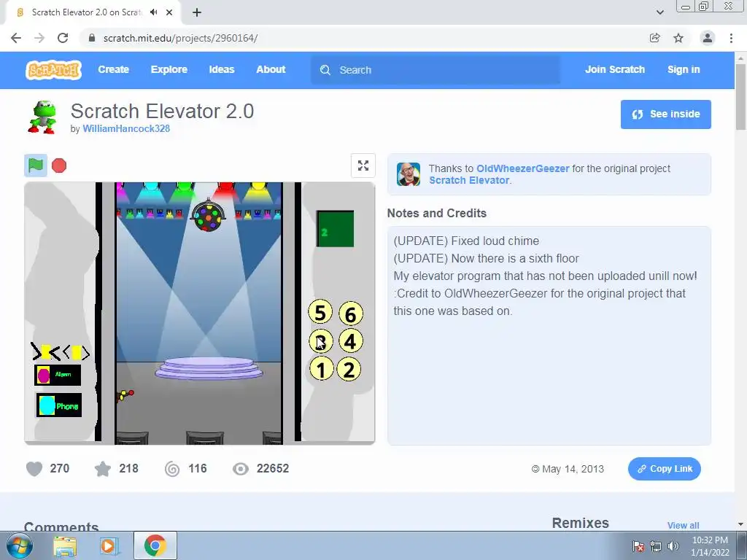Viewport: 747px width, 560px height.
Task: Click the search magnifier icon
Action: tap(325, 70)
